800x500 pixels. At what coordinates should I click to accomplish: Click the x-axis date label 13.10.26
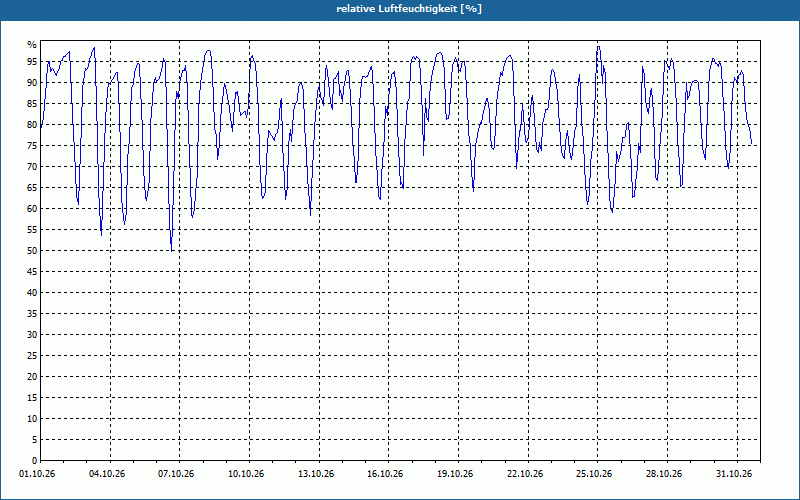coord(316,474)
